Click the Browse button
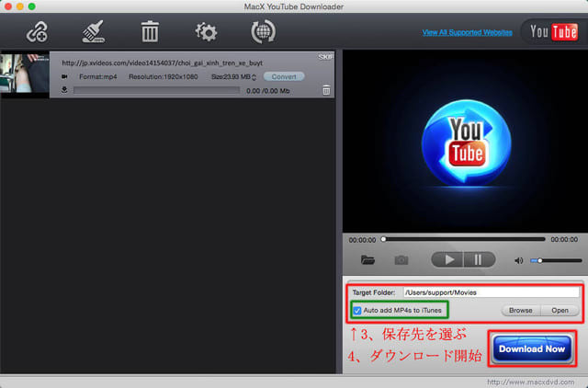Image resolution: width=588 pixels, height=388 pixels. (521, 311)
